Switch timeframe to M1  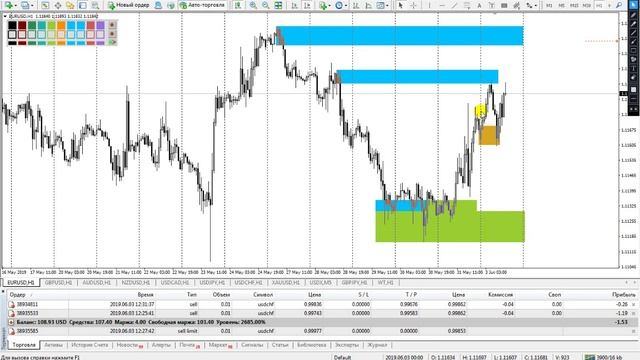(x=549, y=5)
